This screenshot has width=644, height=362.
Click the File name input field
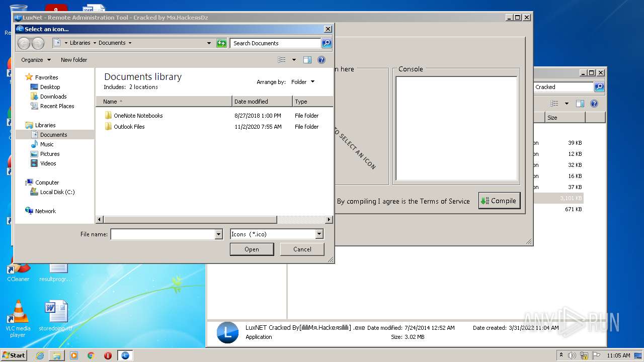click(163, 234)
